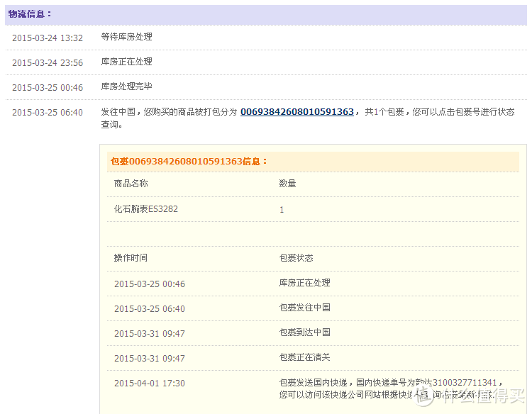Viewport: 532px width, 414px height.
Task: Select the 发往中国 shipment message text
Action: pos(308,118)
